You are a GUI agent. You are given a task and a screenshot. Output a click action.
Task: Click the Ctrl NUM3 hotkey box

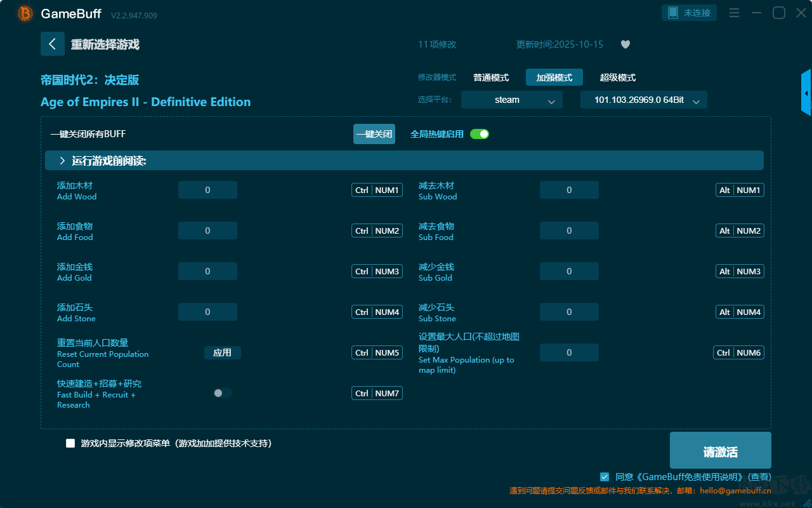377,271
